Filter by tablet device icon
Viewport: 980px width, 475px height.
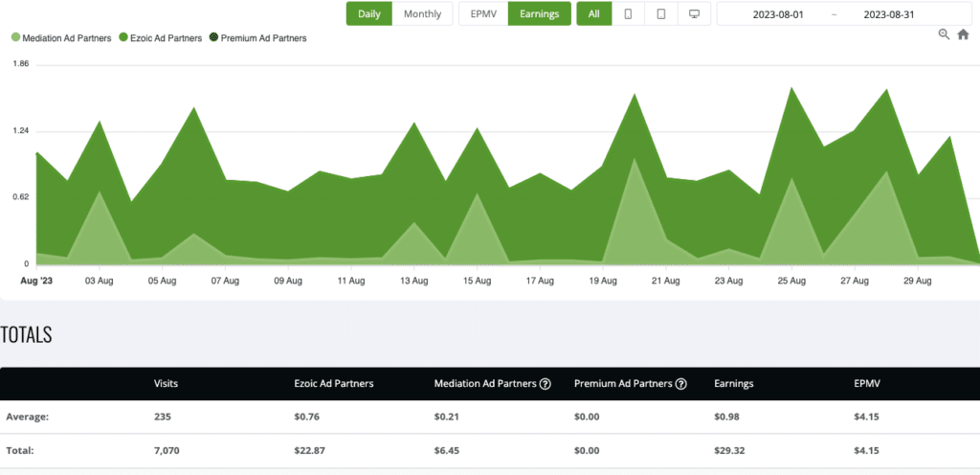[661, 13]
